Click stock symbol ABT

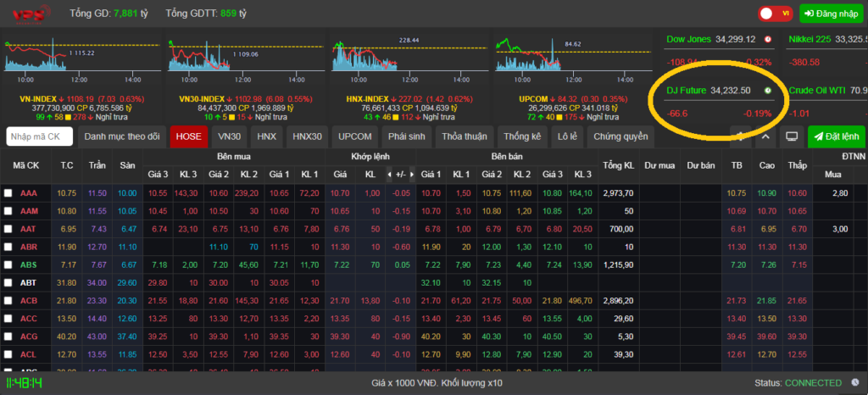click(28, 282)
